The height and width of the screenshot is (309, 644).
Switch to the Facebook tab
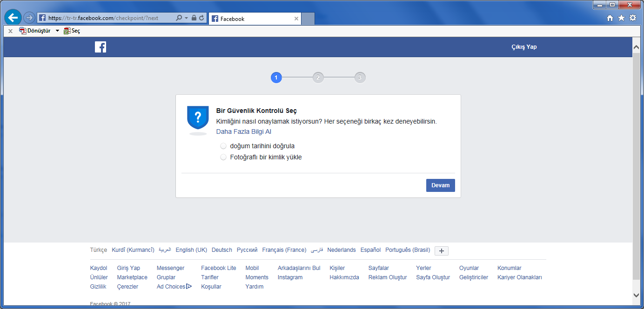pos(255,19)
